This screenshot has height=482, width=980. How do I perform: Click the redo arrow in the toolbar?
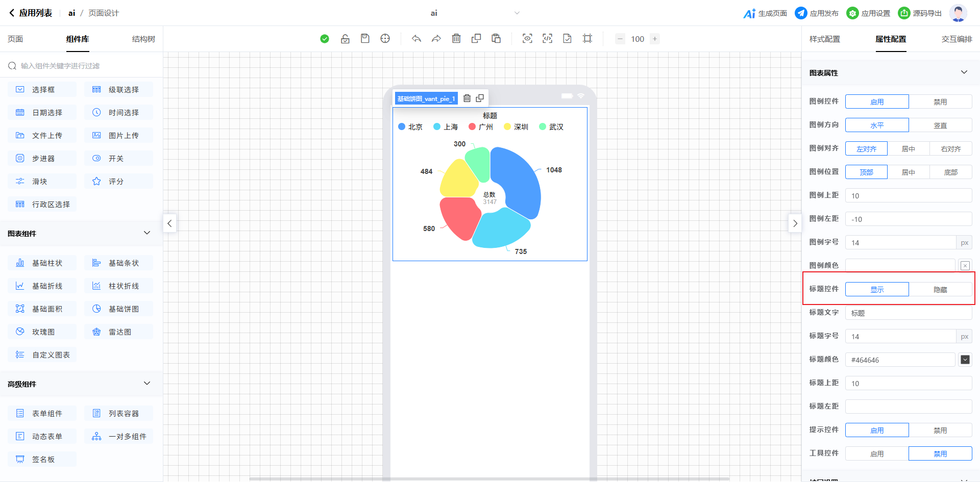436,39
